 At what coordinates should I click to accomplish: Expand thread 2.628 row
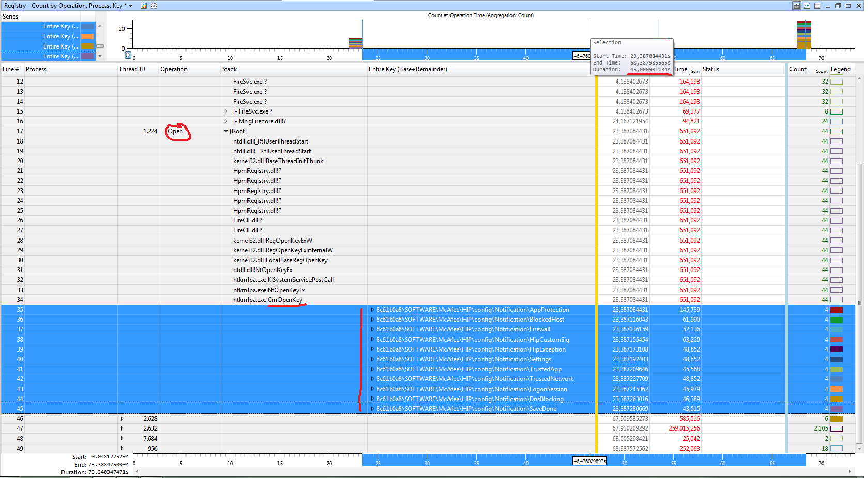click(x=122, y=419)
